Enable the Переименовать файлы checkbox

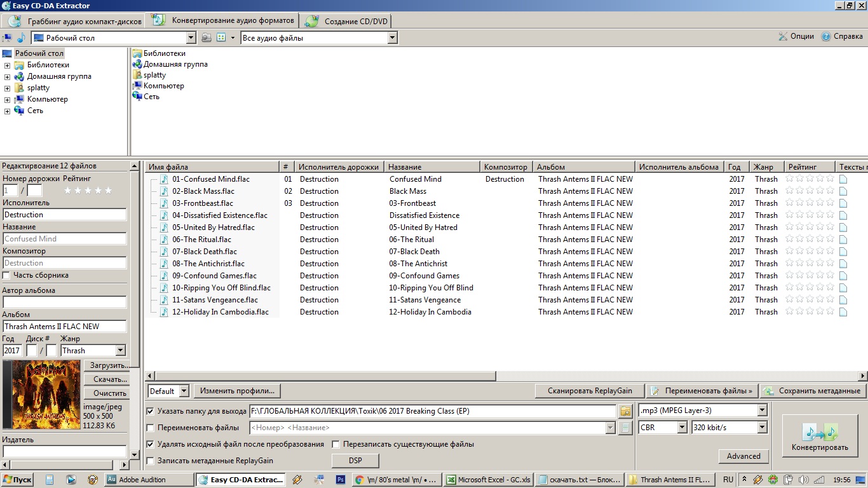coord(151,428)
